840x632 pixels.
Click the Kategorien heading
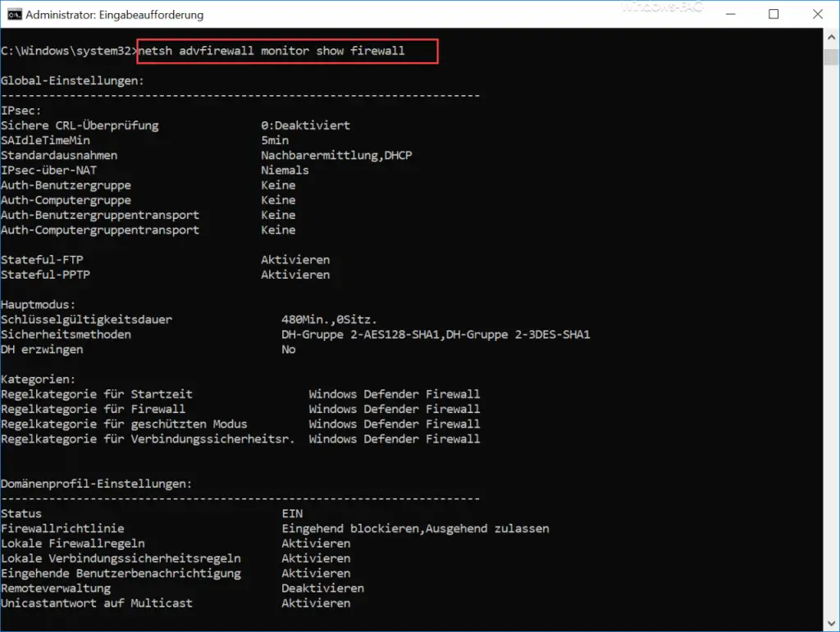(37, 379)
